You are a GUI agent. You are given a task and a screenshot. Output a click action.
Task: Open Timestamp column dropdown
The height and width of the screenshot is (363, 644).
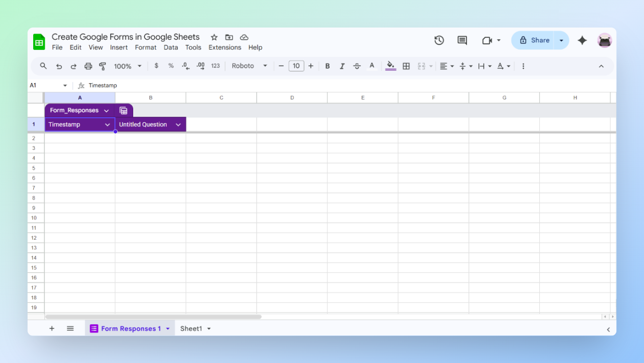[x=108, y=124]
